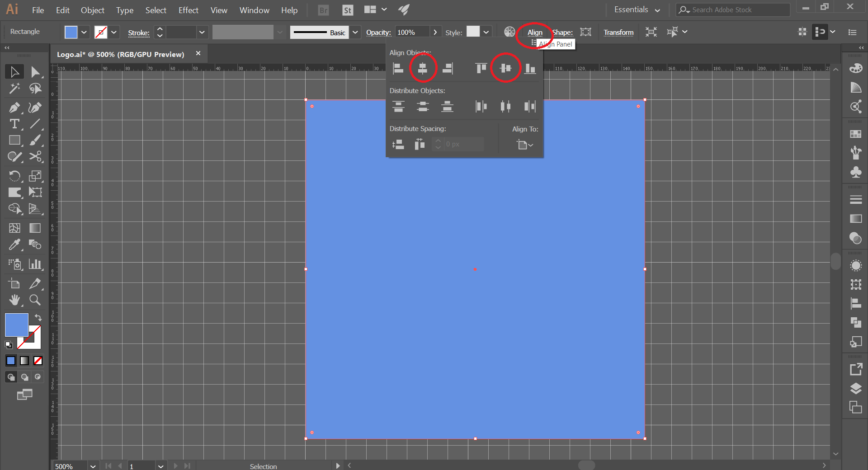Select the Rotate tool
868x470 pixels.
coord(14,176)
